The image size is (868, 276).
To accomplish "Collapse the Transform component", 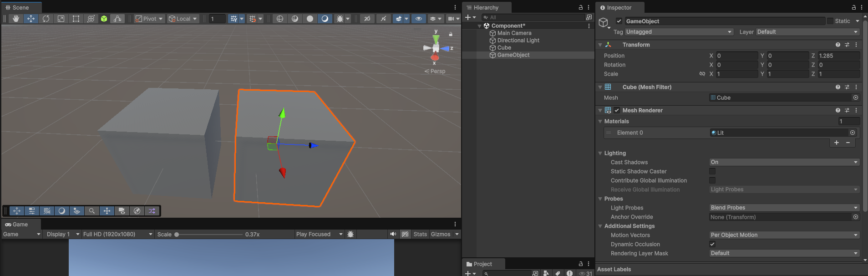I will [600, 45].
